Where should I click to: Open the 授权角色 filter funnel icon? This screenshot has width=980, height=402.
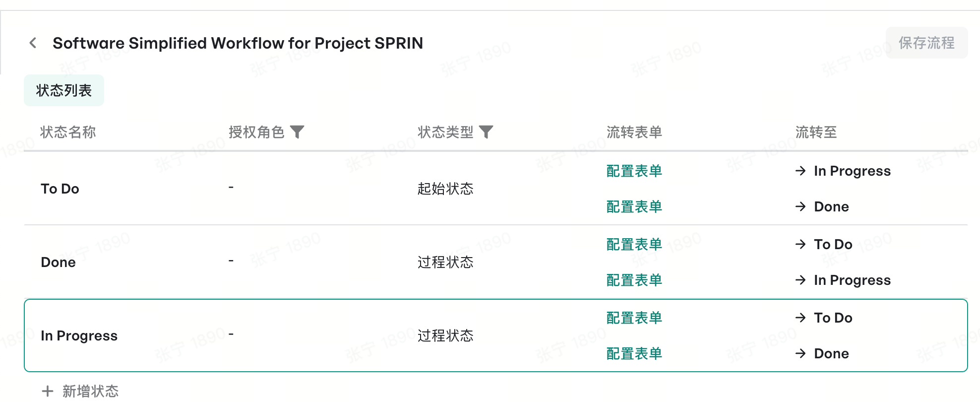pos(297,132)
